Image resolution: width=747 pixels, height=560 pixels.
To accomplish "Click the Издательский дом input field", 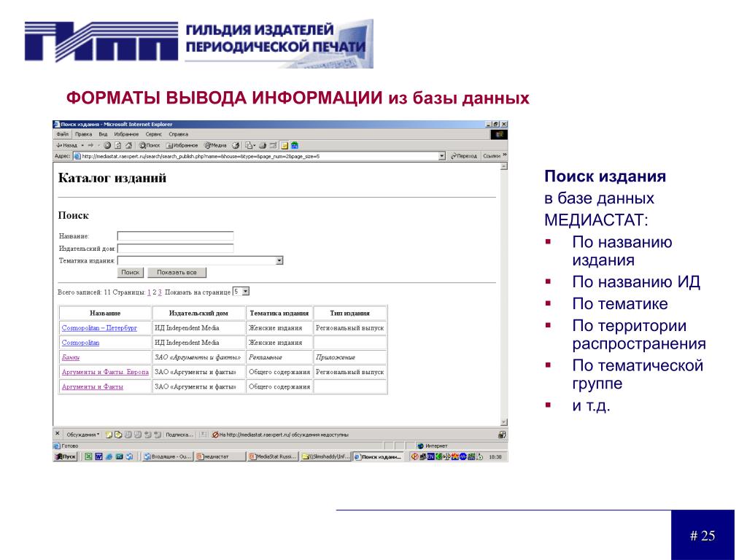I will pos(175,248).
